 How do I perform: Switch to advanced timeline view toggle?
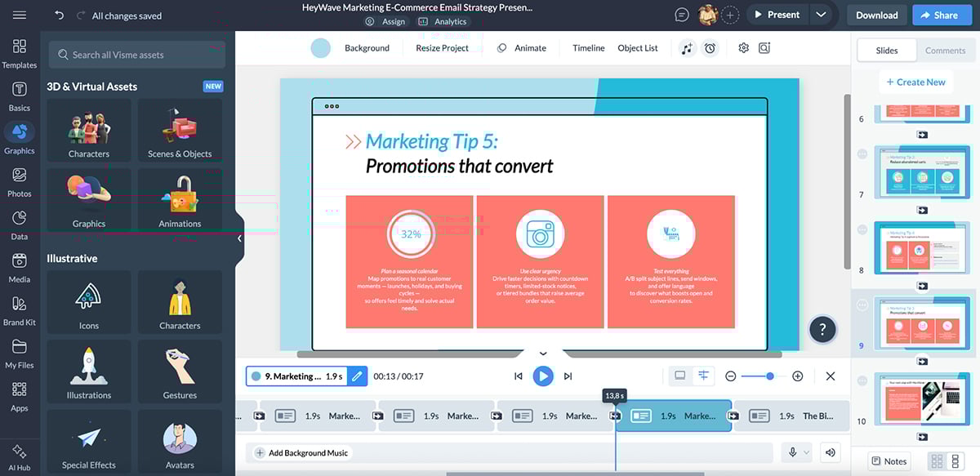point(703,376)
